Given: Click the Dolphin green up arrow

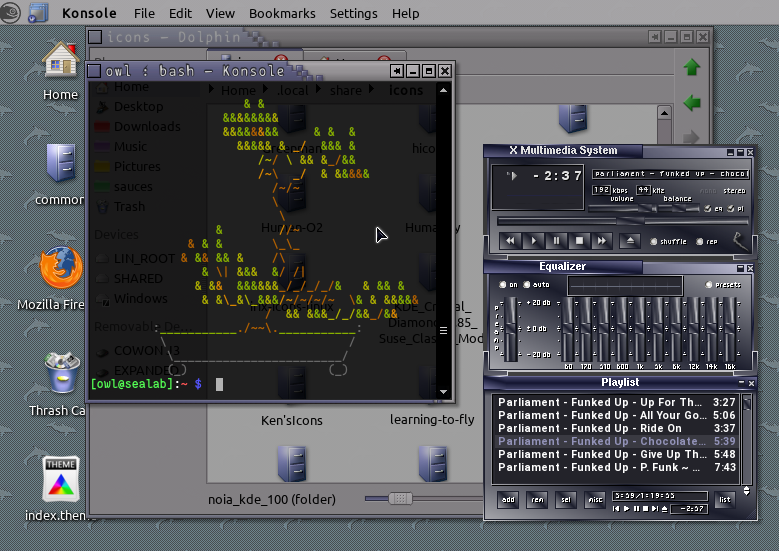Looking at the screenshot, I should 692,67.
